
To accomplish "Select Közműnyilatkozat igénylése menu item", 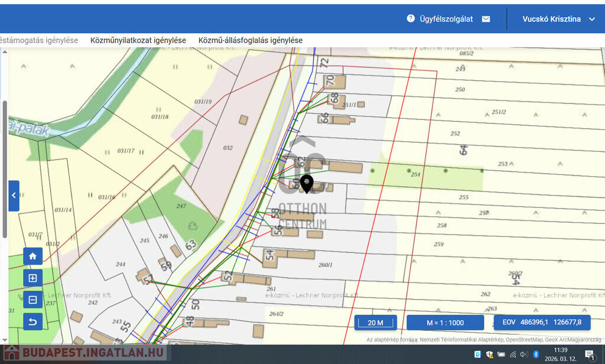I will click(x=138, y=40).
